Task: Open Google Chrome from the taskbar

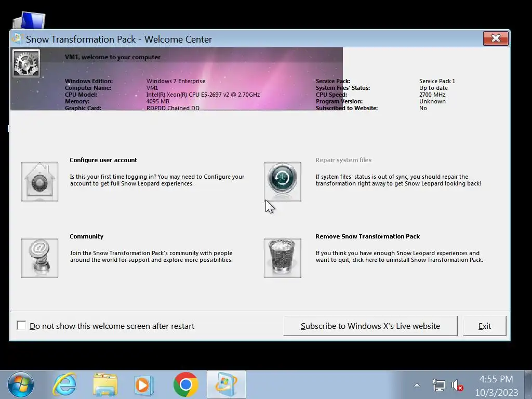Action: [185, 385]
